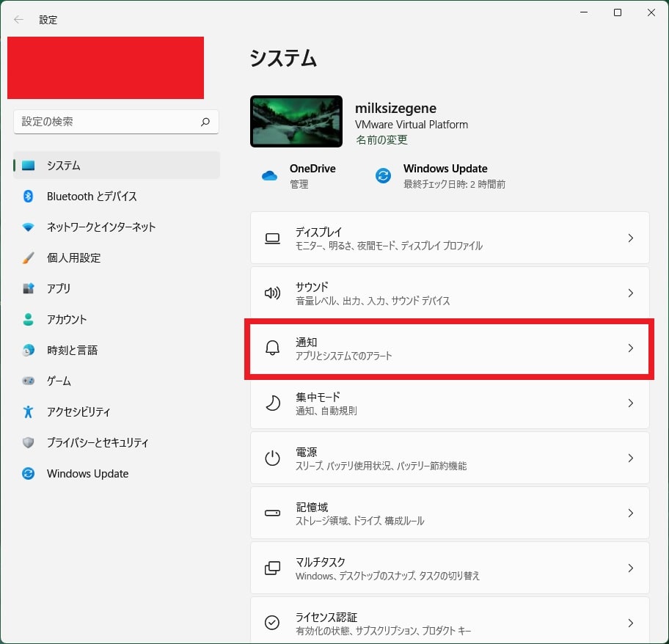The height and width of the screenshot is (644, 669).
Task: Click the サウンド speaker icon
Action: click(x=272, y=293)
